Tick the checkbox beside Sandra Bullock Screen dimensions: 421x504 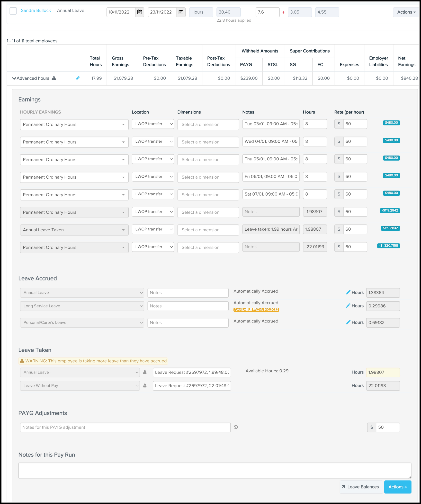point(13,11)
